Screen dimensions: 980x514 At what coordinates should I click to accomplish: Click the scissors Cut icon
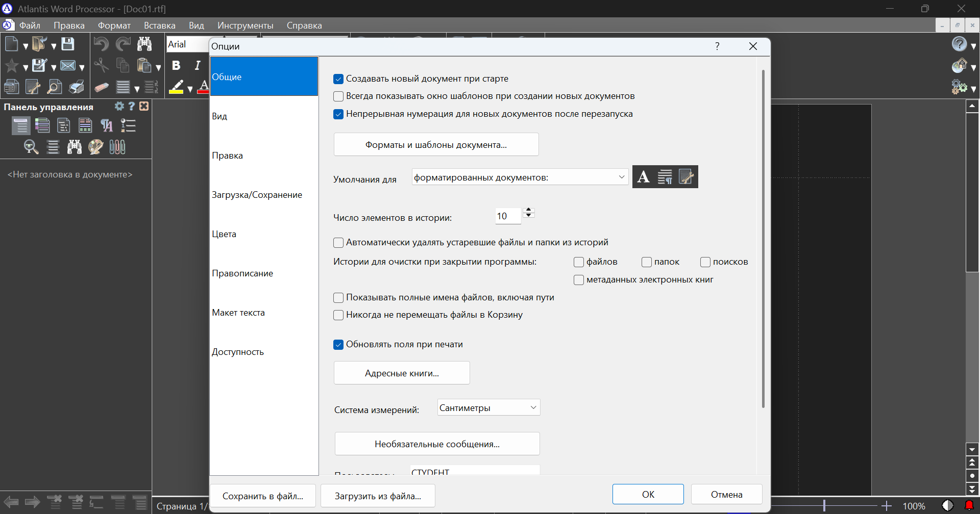point(101,65)
